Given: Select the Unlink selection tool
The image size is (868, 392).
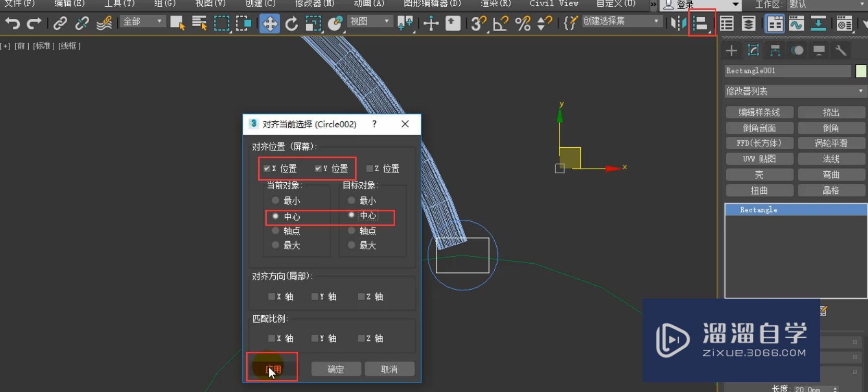Looking at the screenshot, I should pos(82,23).
